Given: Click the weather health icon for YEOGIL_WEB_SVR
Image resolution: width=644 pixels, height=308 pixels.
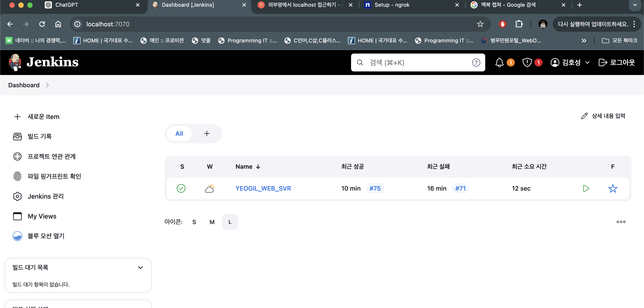Looking at the screenshot, I should [210, 188].
